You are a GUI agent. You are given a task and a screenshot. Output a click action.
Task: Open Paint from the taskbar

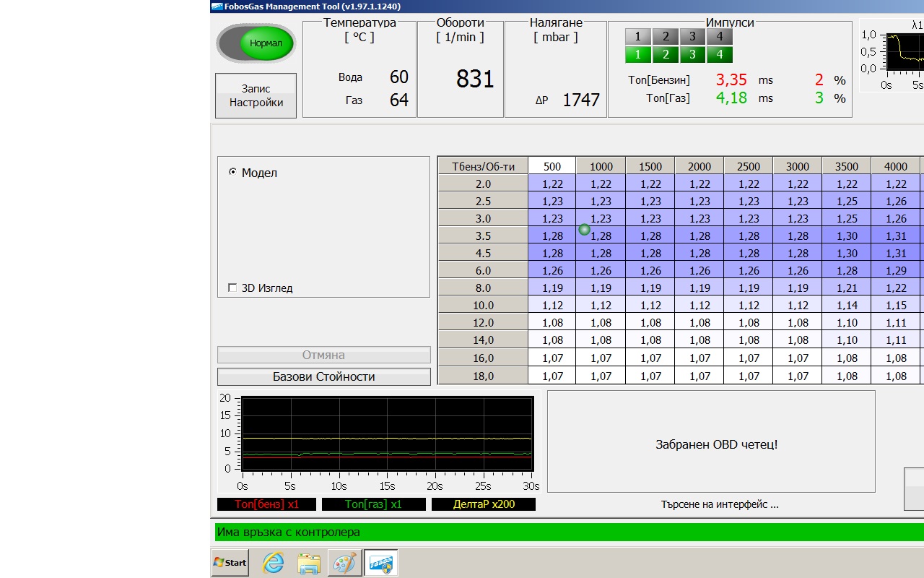coord(345,563)
